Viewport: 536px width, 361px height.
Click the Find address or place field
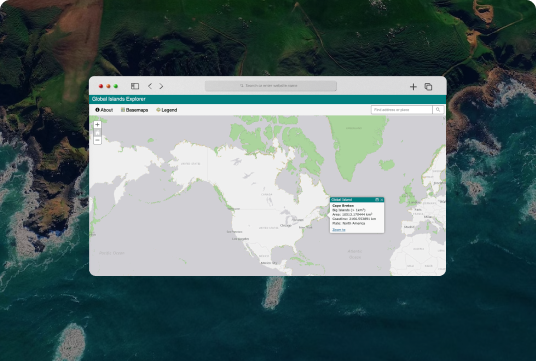coord(402,110)
